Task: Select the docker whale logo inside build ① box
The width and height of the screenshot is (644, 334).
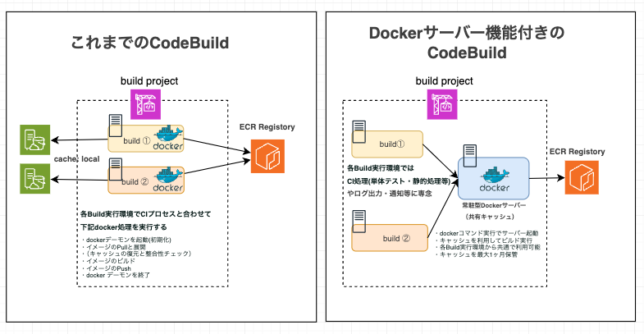Action: point(168,138)
